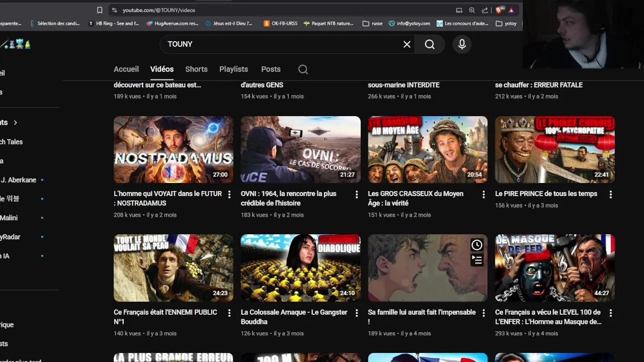Click the 44:27 duration badge on Masque de Fer
The width and height of the screenshot is (644, 362).
[x=601, y=293]
